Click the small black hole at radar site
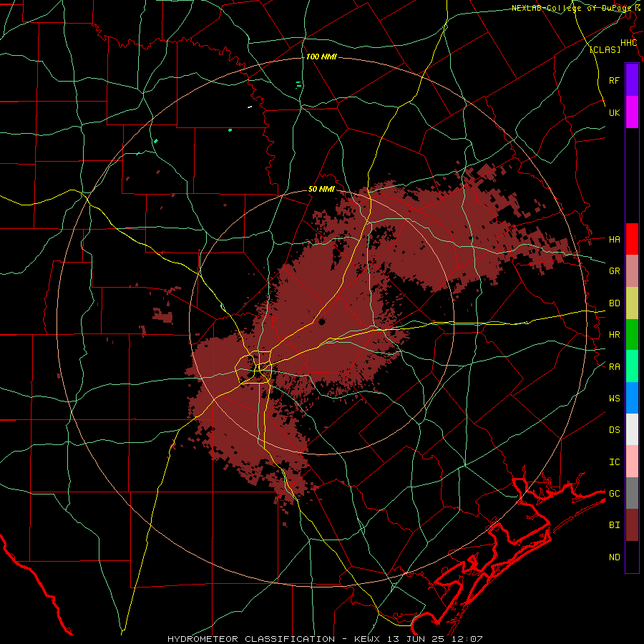Viewport: 644px width, 644px height. click(x=321, y=321)
